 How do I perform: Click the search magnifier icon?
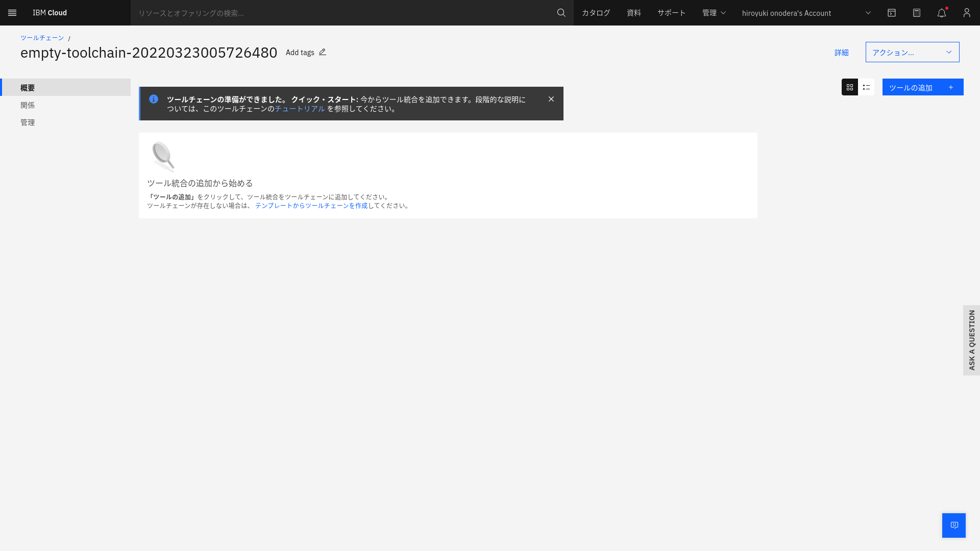(x=561, y=13)
